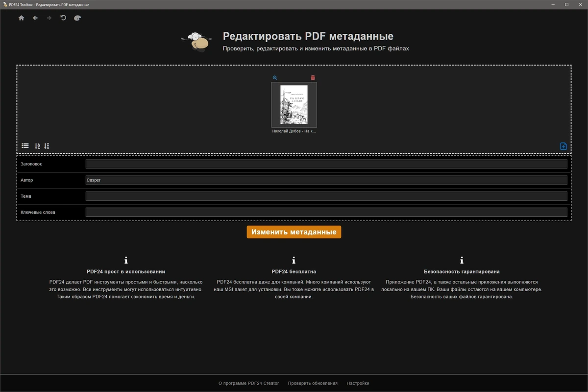Go to the Home icon

point(21,18)
